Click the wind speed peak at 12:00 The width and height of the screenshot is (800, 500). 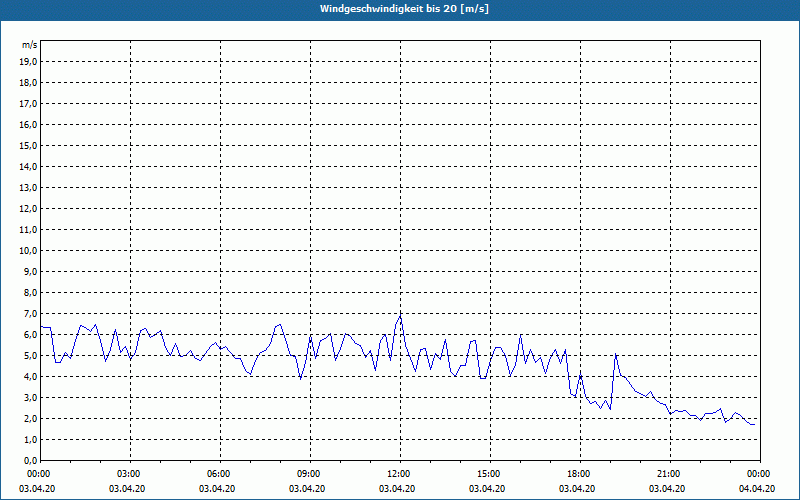pos(401,316)
